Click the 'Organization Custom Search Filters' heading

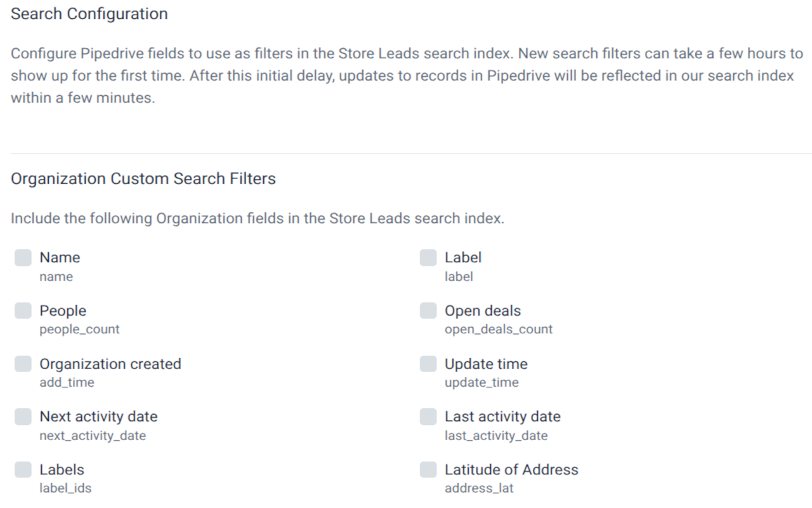[x=143, y=178]
